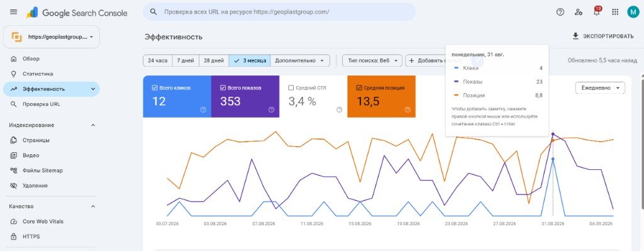Click the Страницы pages icon
644x251 pixels.
14,140
